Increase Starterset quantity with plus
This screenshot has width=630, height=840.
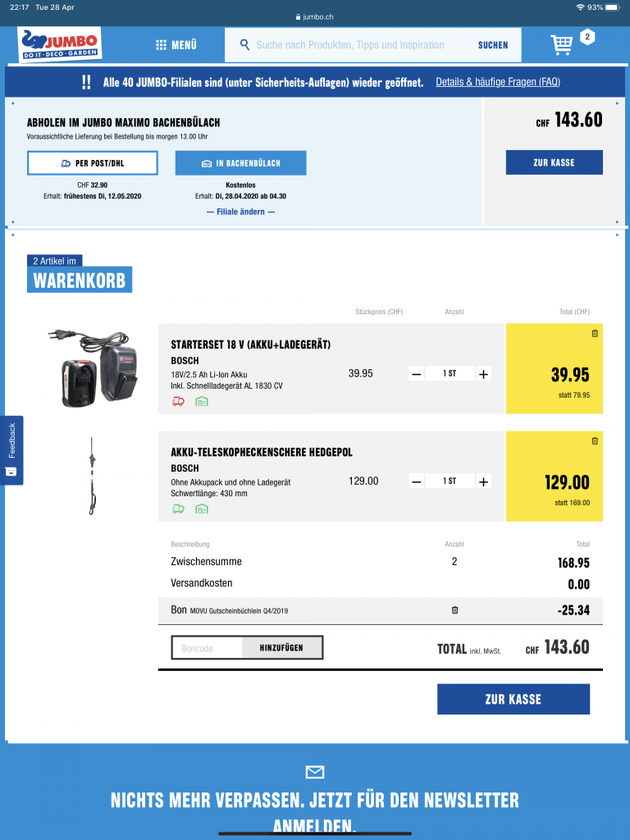(483, 374)
